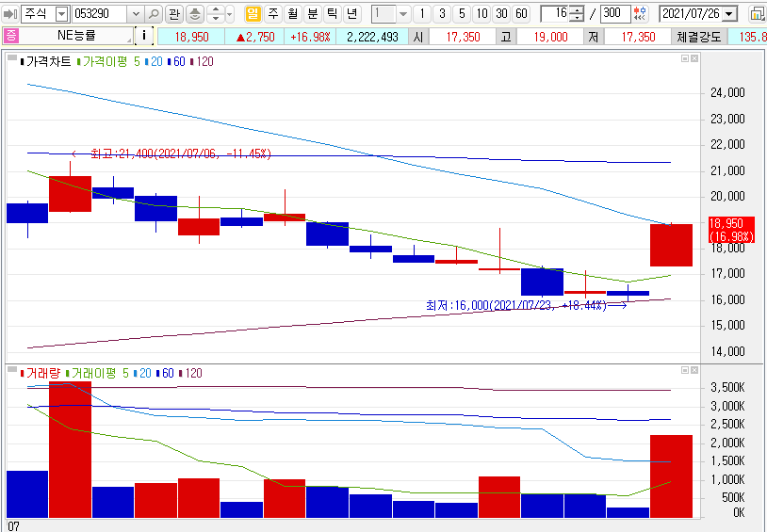Click the 30 interval preset button

coord(501,14)
